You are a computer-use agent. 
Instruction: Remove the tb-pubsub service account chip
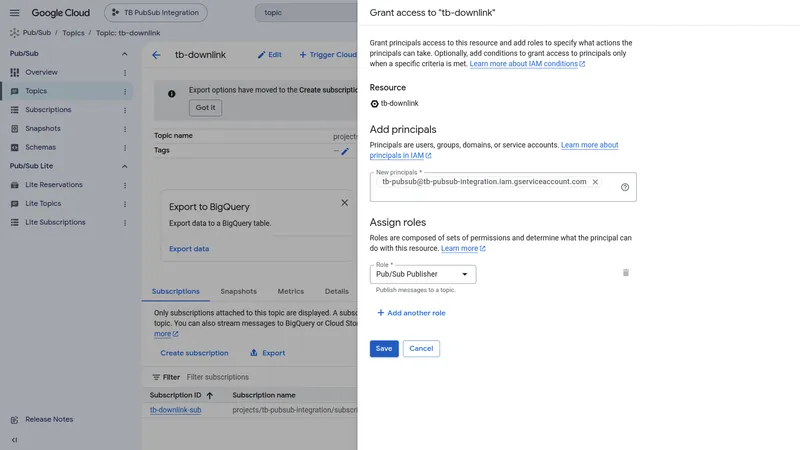click(x=595, y=182)
